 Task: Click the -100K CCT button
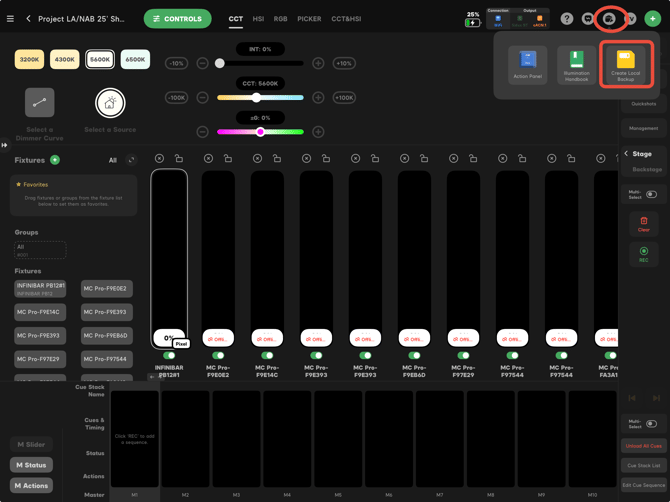tap(176, 97)
